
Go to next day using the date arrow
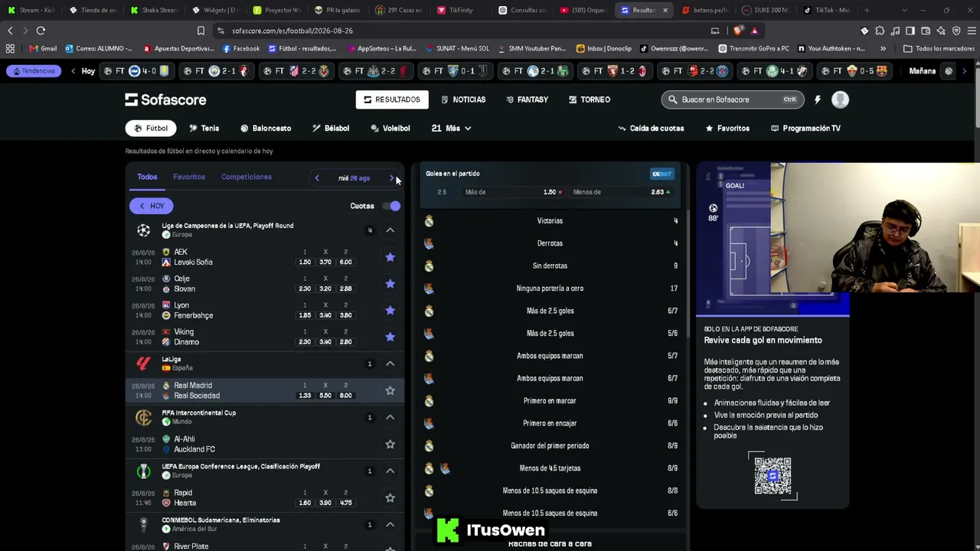point(391,178)
